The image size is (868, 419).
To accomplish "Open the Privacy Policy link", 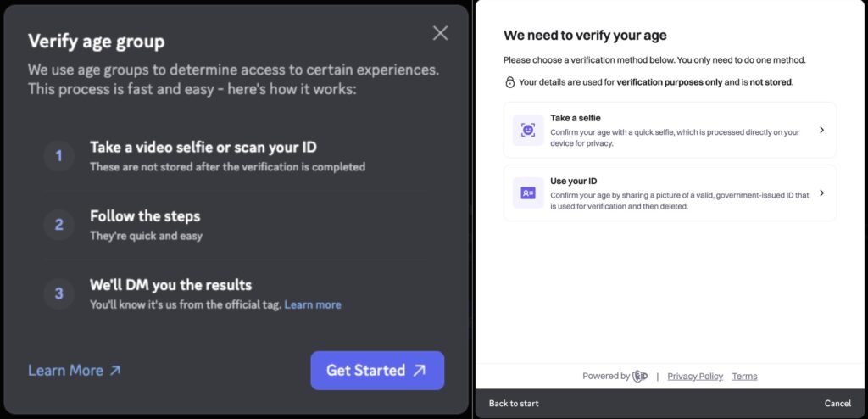I will click(x=695, y=376).
